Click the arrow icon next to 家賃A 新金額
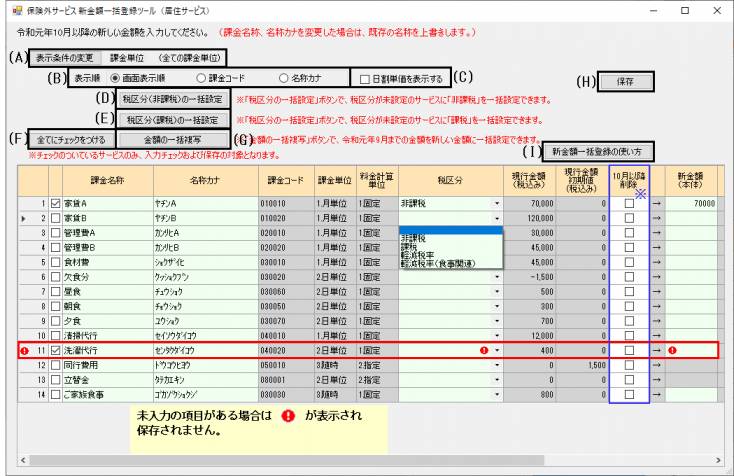The image size is (734, 476). [x=656, y=202]
